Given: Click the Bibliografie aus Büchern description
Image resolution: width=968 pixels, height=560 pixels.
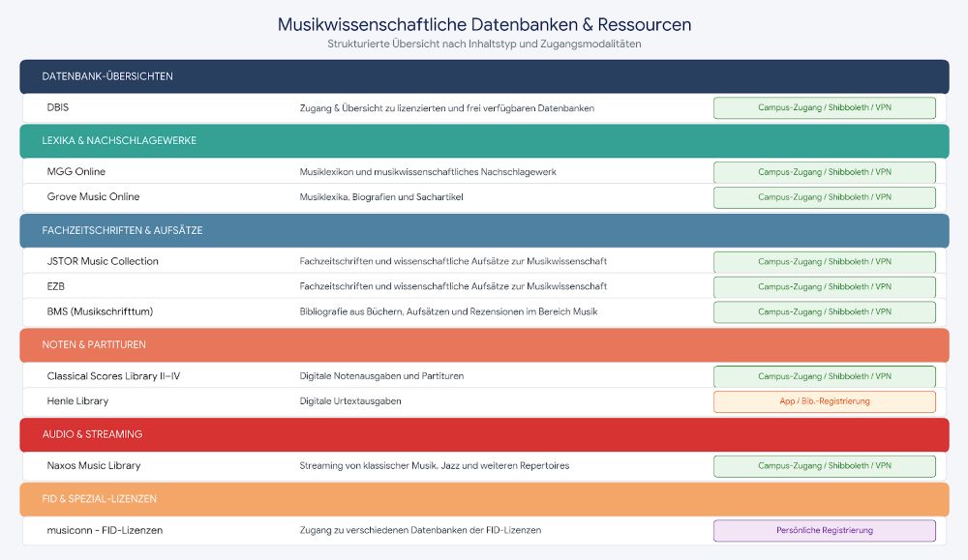Looking at the screenshot, I should (x=448, y=312).
